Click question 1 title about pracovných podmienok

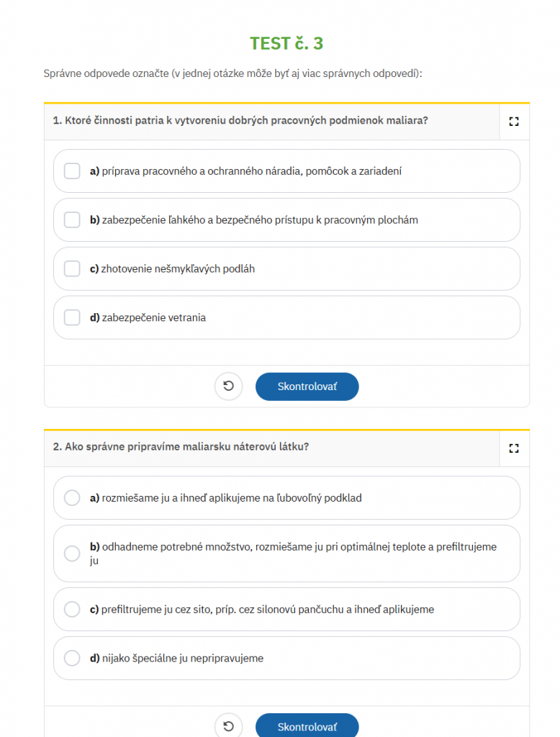click(x=240, y=121)
